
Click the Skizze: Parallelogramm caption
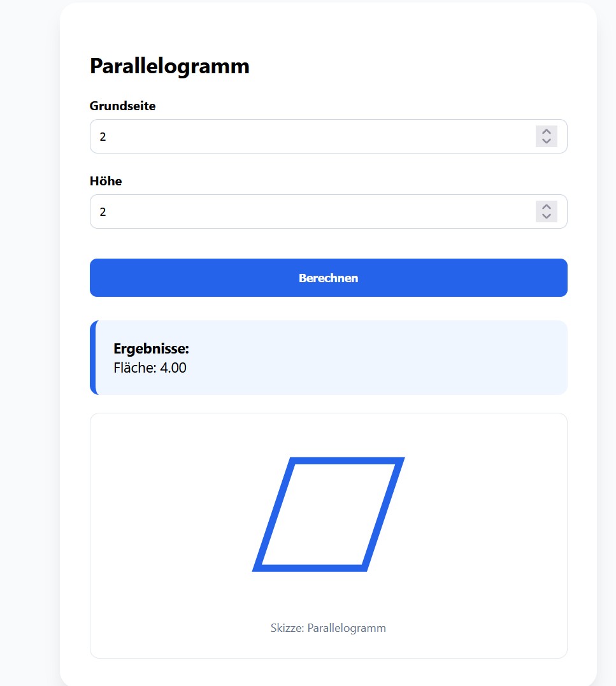tap(328, 628)
